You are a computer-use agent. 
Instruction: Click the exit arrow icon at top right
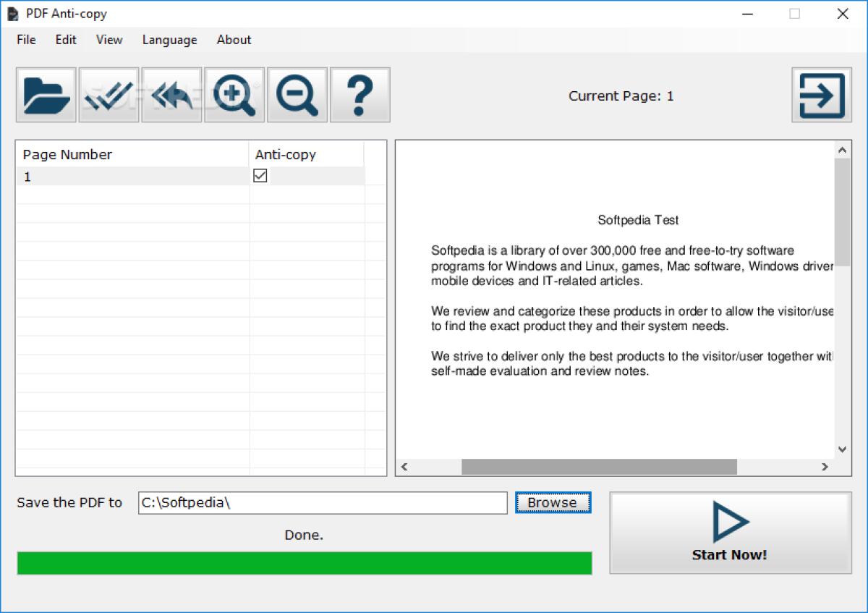821,95
